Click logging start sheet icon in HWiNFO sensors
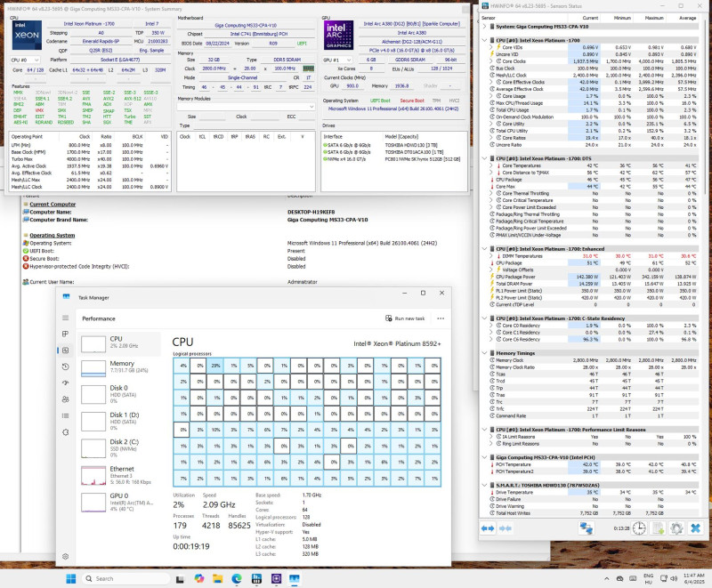Screen dimensions: 712x588 [658, 528]
